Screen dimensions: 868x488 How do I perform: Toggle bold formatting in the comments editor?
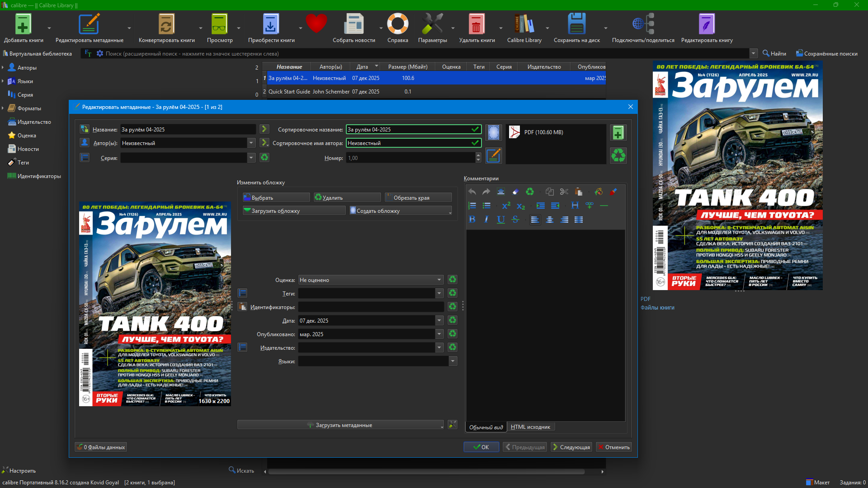472,220
